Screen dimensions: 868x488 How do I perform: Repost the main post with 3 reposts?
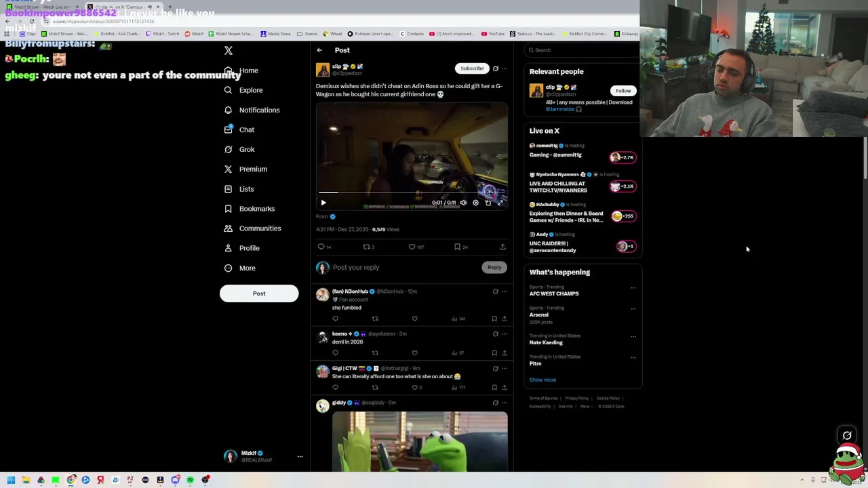367,247
